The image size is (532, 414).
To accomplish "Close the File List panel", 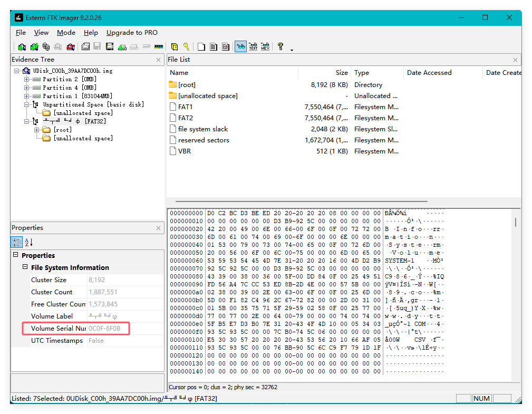I will coord(515,60).
